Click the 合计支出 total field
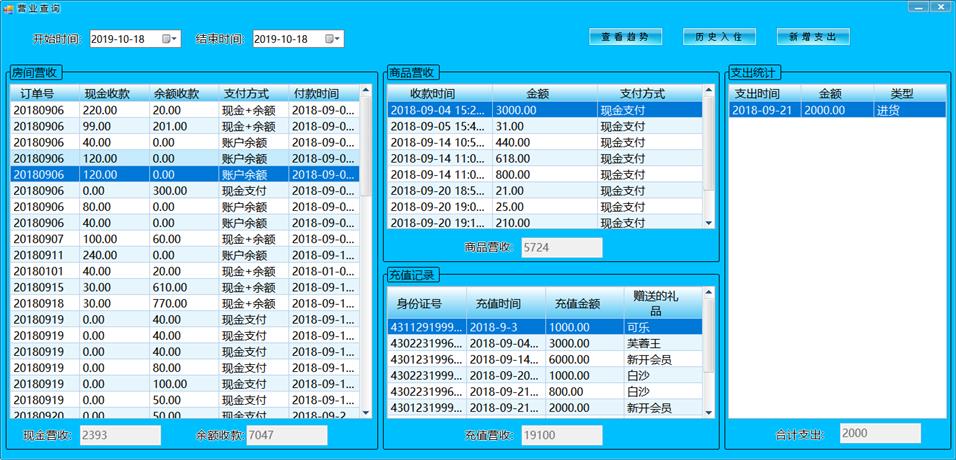 pyautogui.click(x=879, y=433)
